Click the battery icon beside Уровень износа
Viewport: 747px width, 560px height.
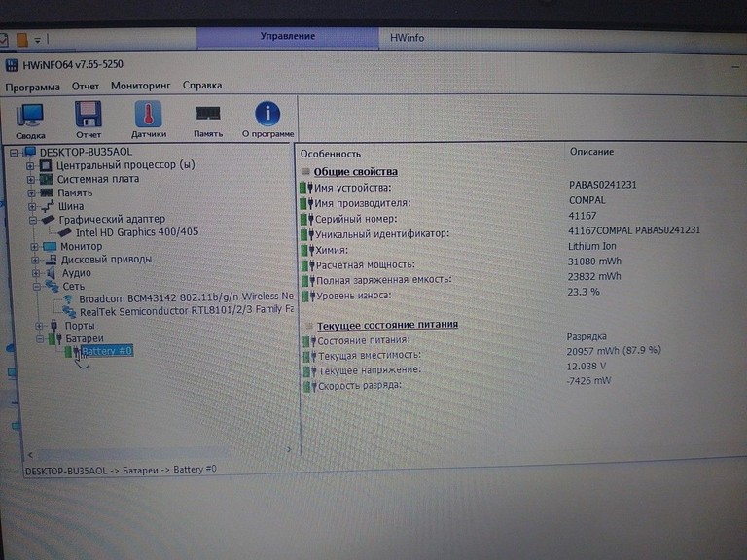[x=308, y=296]
